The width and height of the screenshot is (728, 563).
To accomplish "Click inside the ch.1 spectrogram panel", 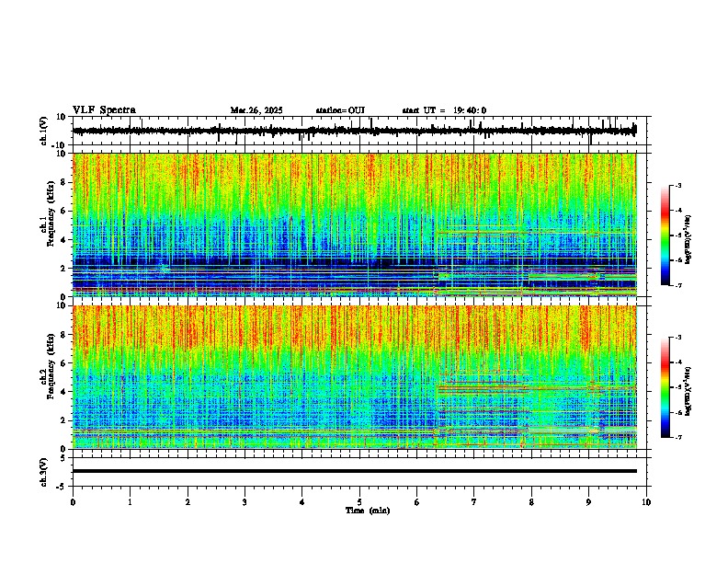I will click(x=354, y=224).
